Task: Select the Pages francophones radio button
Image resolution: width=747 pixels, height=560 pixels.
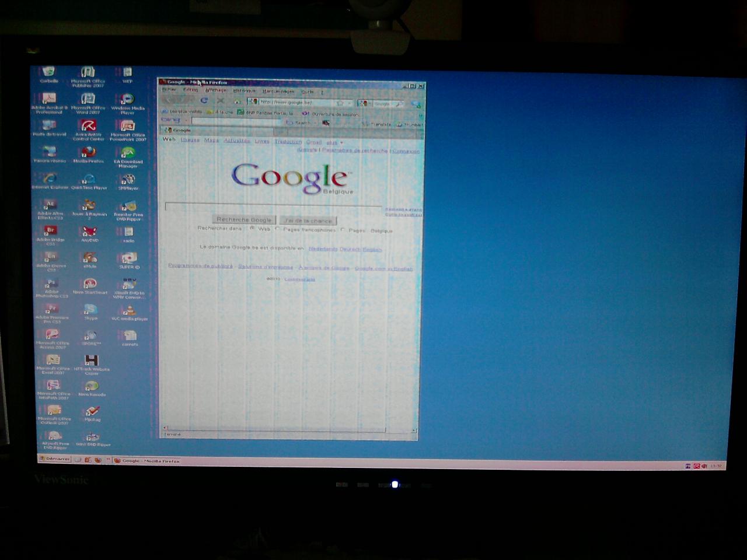Action: [x=277, y=229]
